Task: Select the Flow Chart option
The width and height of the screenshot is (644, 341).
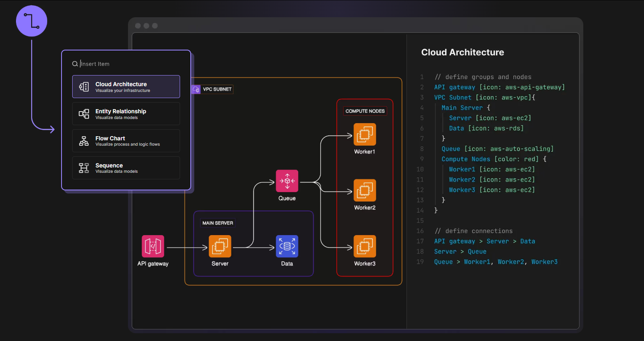Action: click(126, 141)
